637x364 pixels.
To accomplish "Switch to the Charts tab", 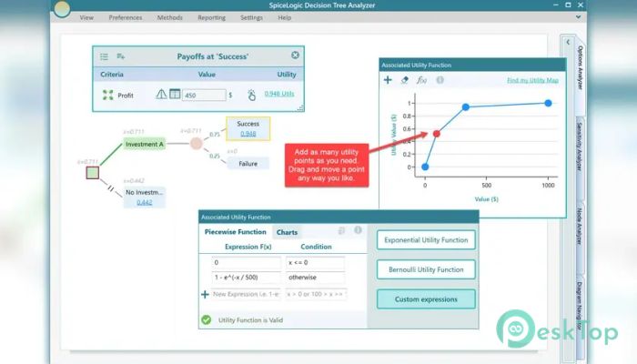I will pos(287,232).
